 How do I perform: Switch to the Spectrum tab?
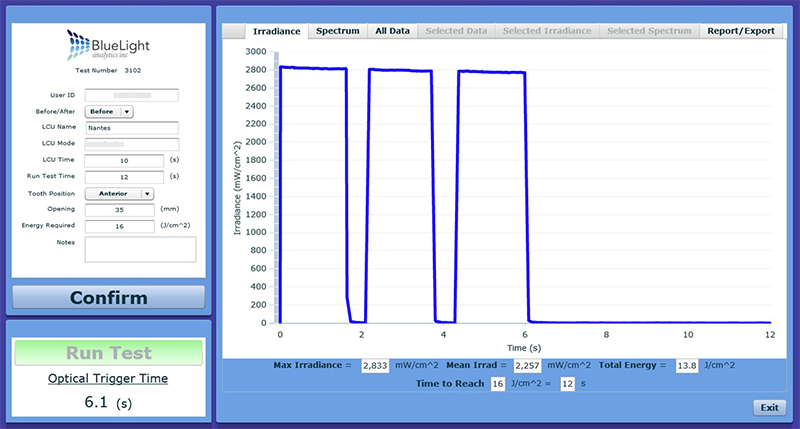(x=337, y=31)
